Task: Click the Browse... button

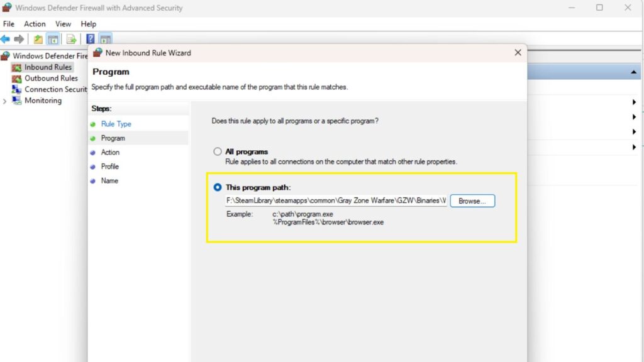Action: click(x=472, y=200)
